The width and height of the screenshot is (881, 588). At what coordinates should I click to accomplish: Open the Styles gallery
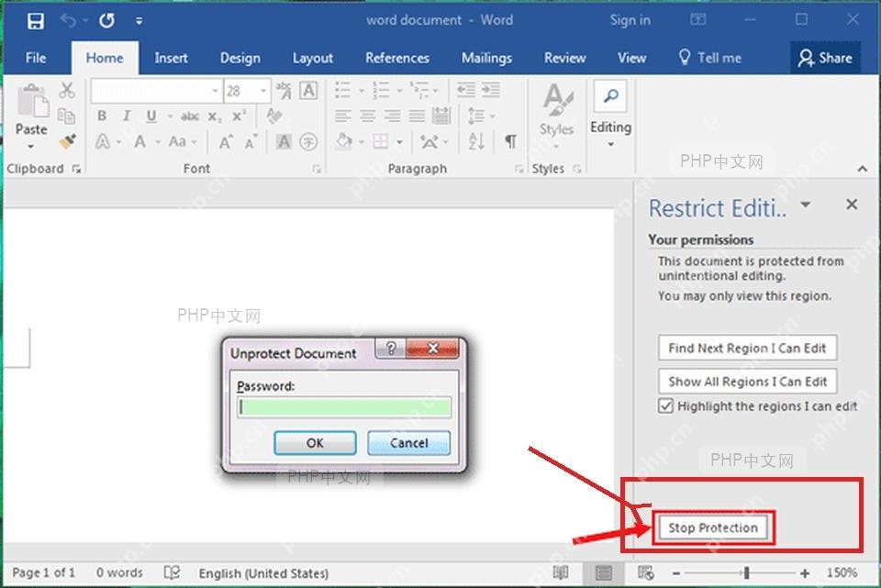556,116
